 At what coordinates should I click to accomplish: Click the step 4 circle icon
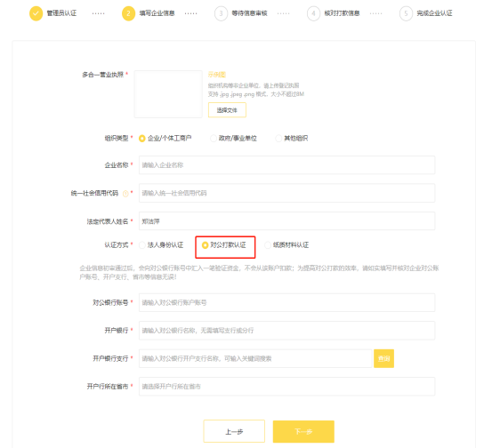[313, 13]
